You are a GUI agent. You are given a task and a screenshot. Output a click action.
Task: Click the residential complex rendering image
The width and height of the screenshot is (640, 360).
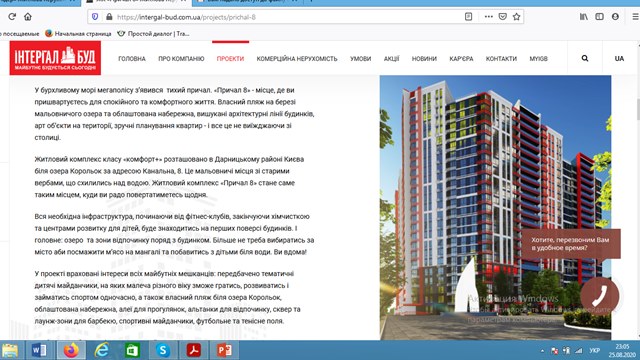495,207
